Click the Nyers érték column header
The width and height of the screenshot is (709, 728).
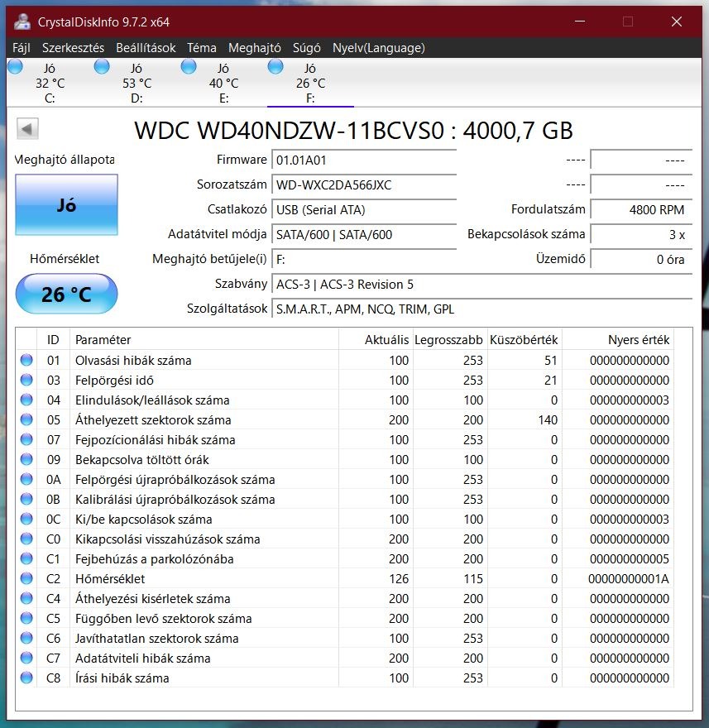(x=617, y=340)
